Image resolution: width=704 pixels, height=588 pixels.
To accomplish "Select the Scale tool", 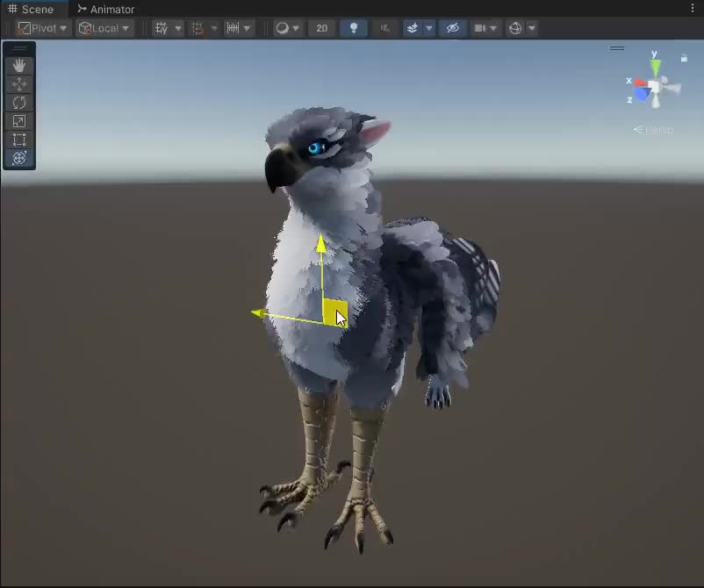I will [x=19, y=121].
